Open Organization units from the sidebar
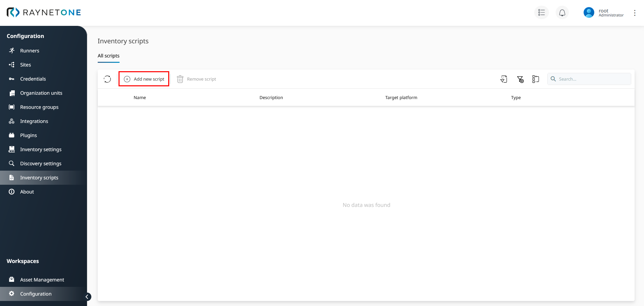644x306 pixels. pos(41,93)
